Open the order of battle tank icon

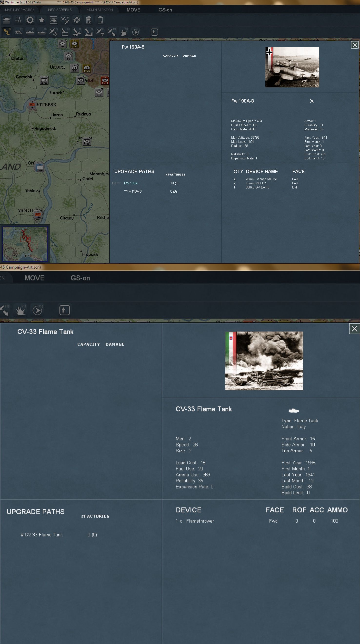[x=7, y=20]
